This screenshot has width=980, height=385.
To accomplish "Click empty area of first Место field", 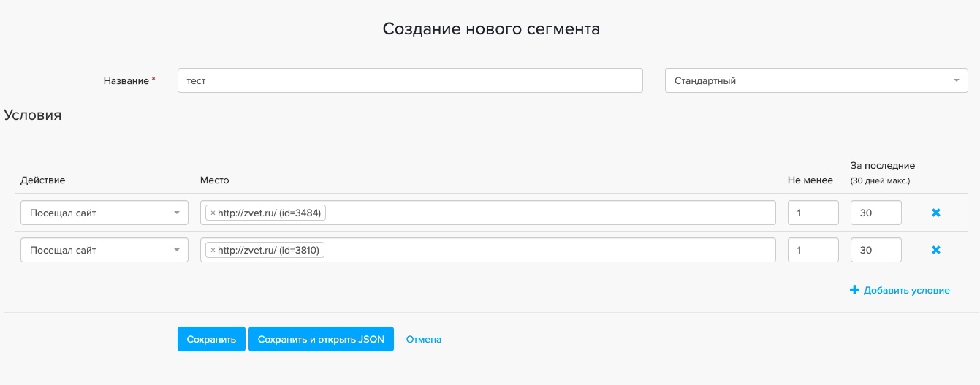I will [x=548, y=213].
